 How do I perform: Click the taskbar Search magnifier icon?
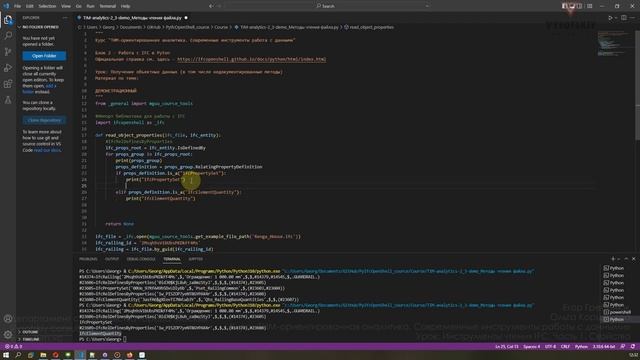tap(18, 355)
